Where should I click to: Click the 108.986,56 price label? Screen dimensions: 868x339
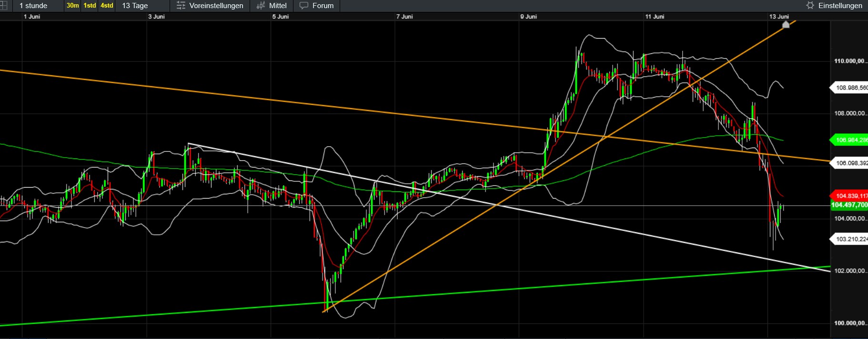coord(850,88)
